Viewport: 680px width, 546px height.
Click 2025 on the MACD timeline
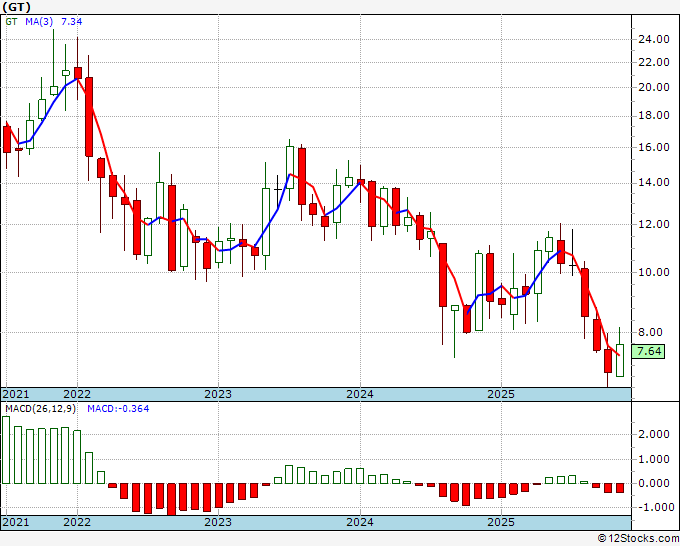[501, 522]
